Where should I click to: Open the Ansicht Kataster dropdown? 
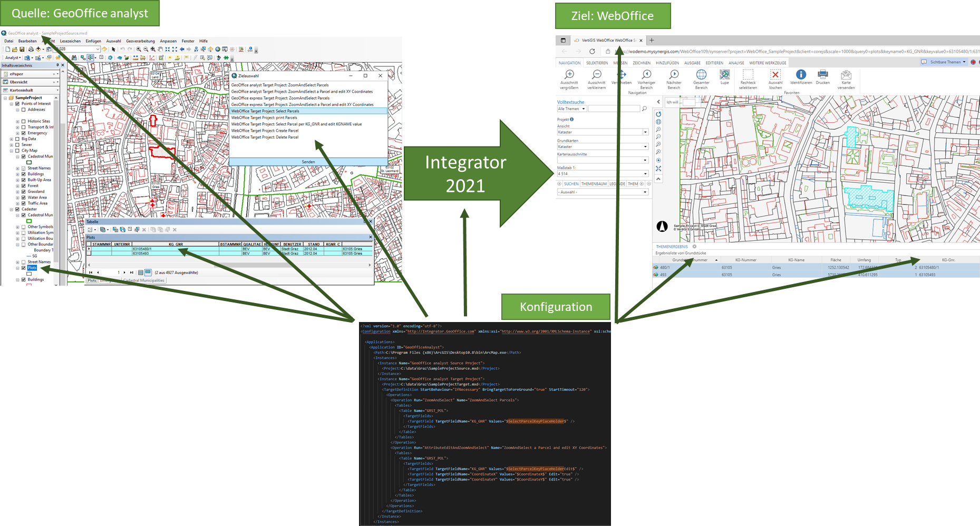pyautogui.click(x=645, y=132)
